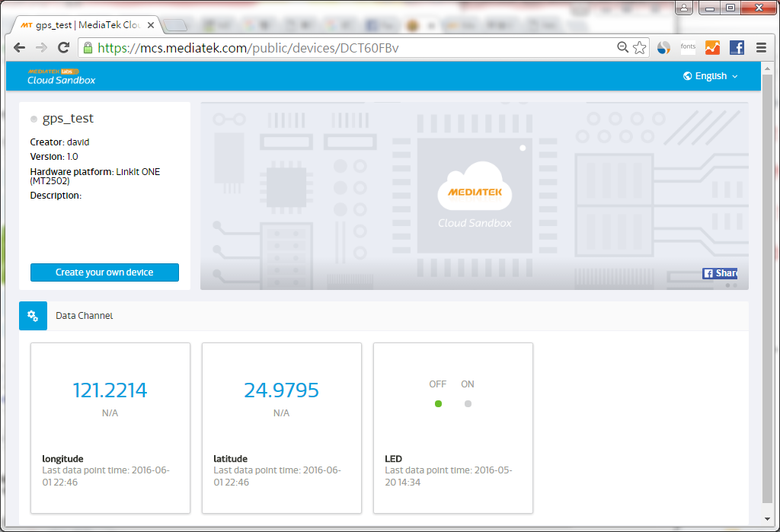780x532 pixels.
Task: Open the Facebook extension in toolbar
Action: [x=737, y=48]
